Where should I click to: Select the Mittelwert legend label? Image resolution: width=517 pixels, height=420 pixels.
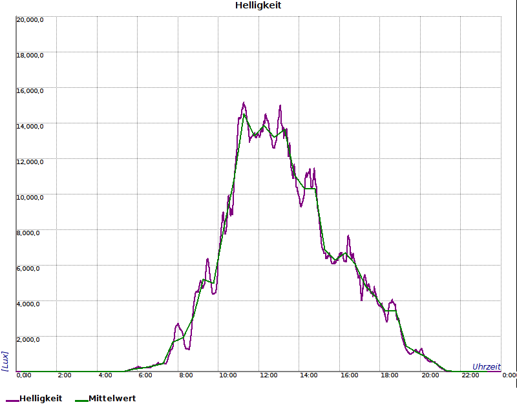(x=112, y=398)
